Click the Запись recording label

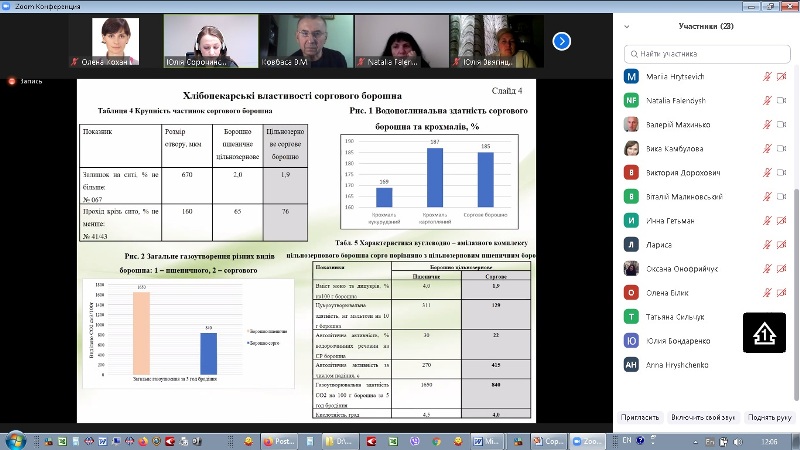coord(31,81)
